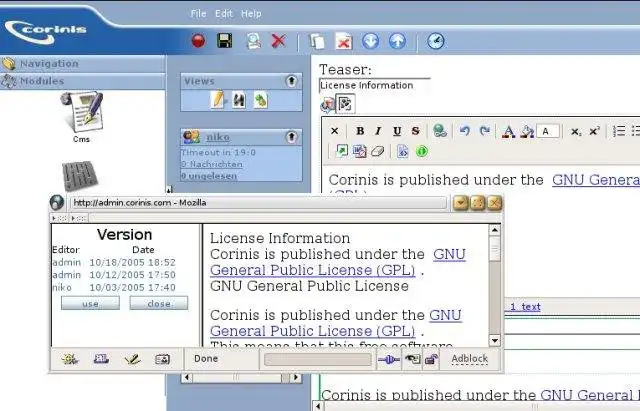
Task: Collapse the niko user panel
Action: pyautogui.click(x=291, y=137)
